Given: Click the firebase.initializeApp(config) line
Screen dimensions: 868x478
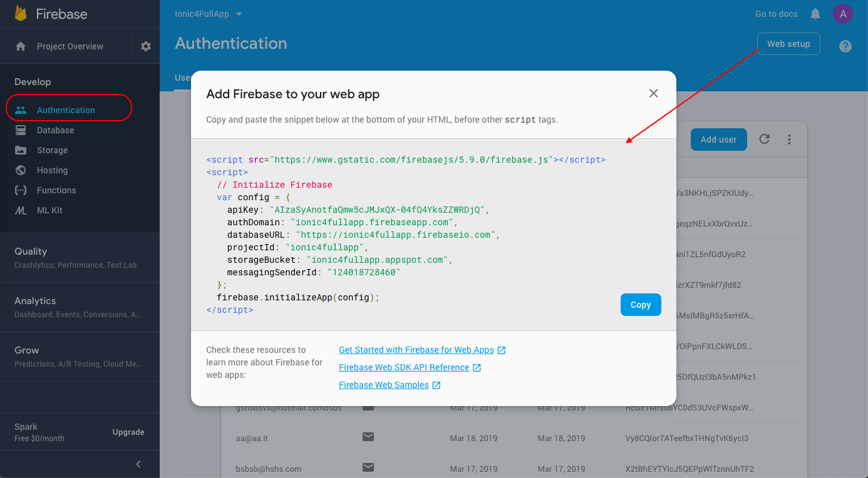Looking at the screenshot, I should pos(298,297).
